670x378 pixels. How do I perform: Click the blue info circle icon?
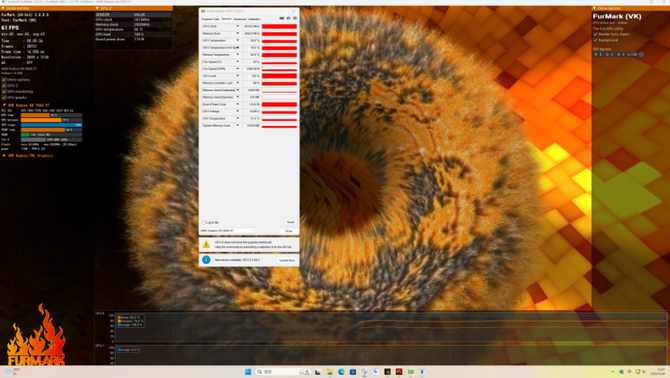pyautogui.click(x=206, y=260)
